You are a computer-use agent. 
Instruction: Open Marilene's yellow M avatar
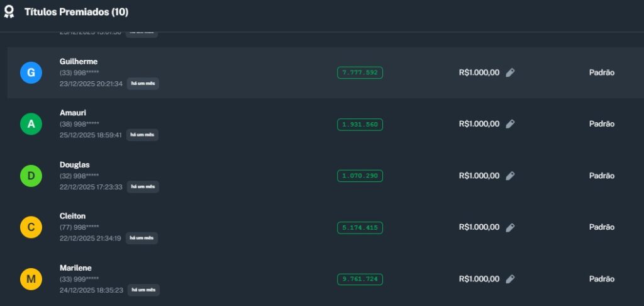coord(31,279)
